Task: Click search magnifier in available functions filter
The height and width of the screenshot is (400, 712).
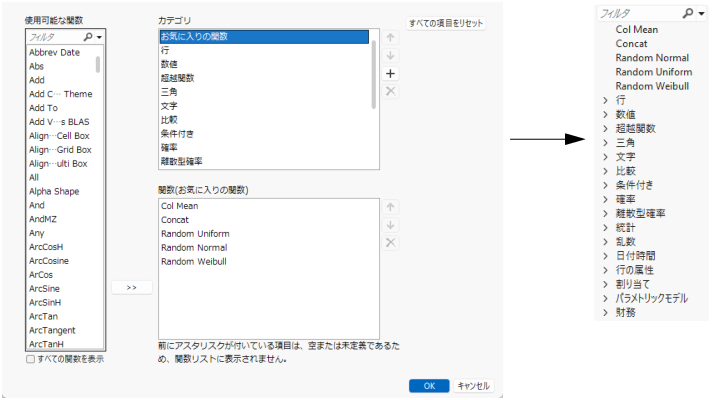Action: click(88, 37)
